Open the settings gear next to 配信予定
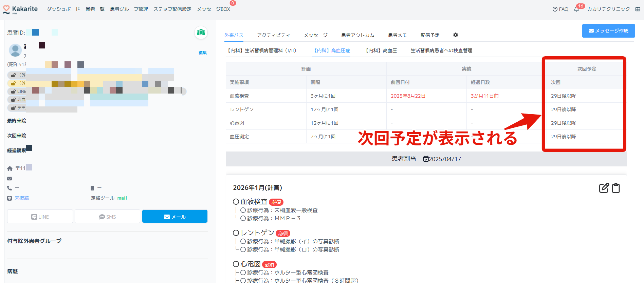This screenshot has height=283, width=644. (456, 35)
